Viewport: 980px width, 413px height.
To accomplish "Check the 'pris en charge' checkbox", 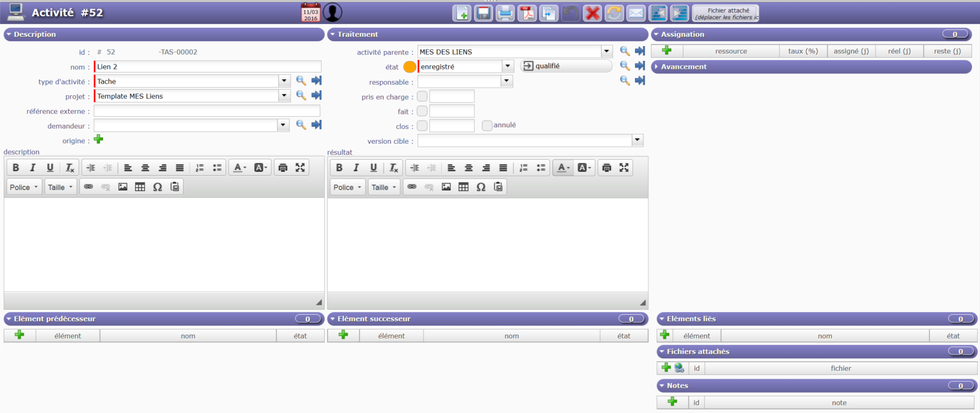I will [422, 96].
